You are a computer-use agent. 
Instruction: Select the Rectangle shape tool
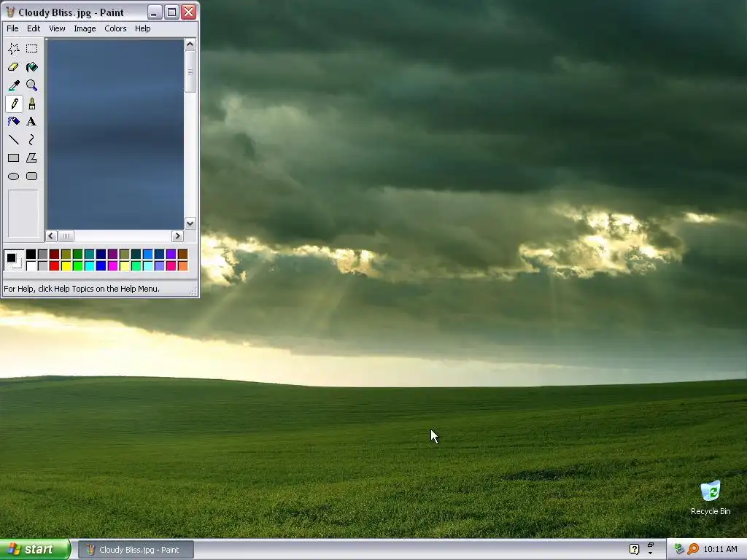(x=14, y=158)
